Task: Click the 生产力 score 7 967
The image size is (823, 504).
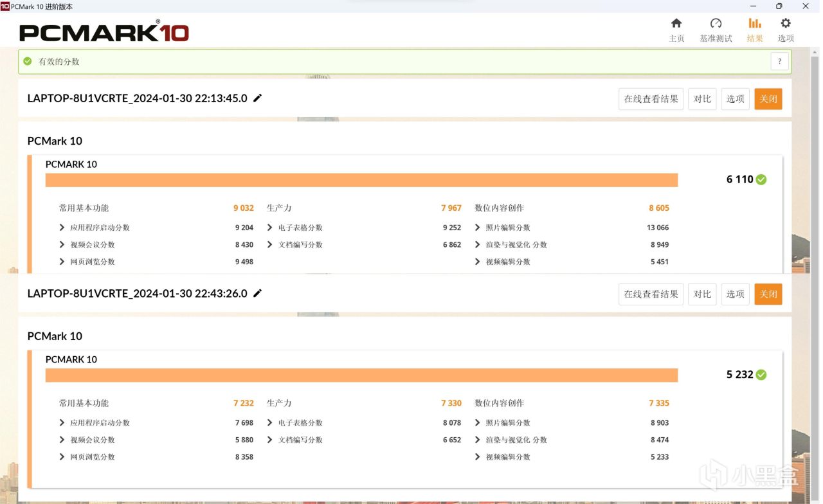Action: click(451, 208)
